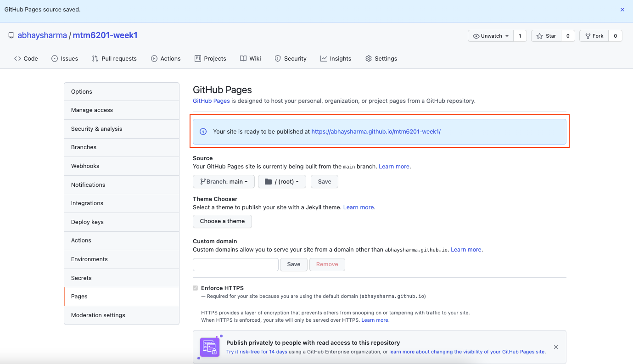
Task: Switch to the Code tab
Action: [26, 58]
